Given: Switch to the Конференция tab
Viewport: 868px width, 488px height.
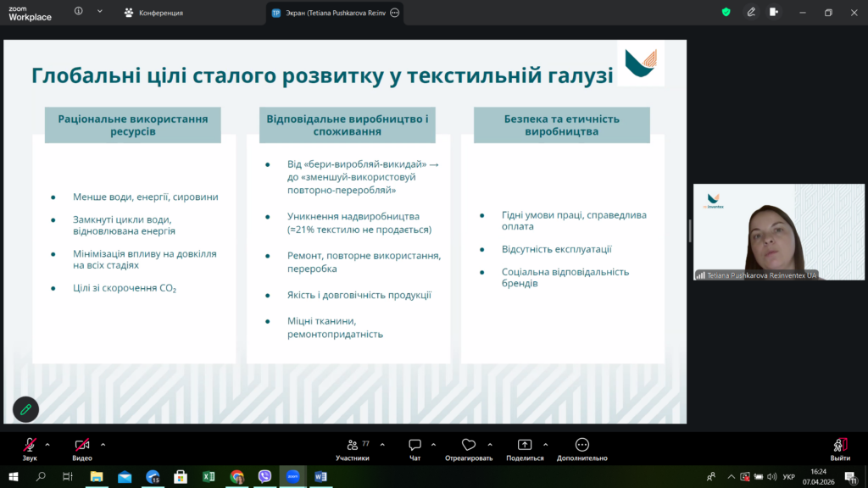Looking at the screenshot, I should pos(154,13).
